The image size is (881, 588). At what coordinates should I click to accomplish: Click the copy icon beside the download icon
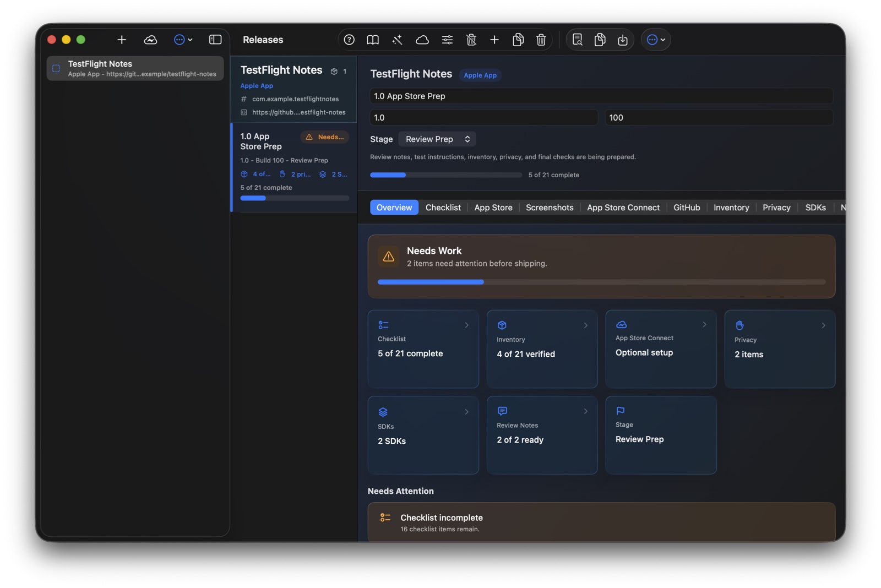tap(600, 40)
